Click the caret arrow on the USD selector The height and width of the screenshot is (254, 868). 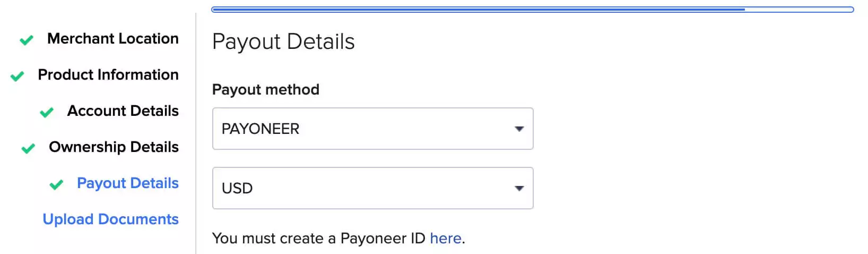pos(519,189)
